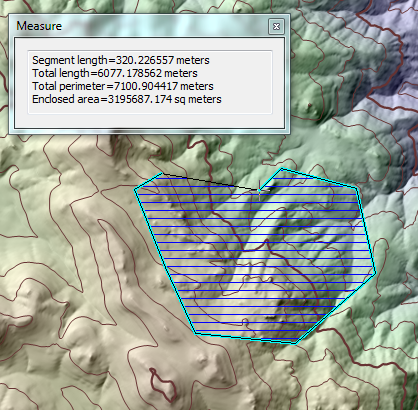Click the polygon's long cyan left edge
Screen dimensions: 418x410
[x=165, y=261]
